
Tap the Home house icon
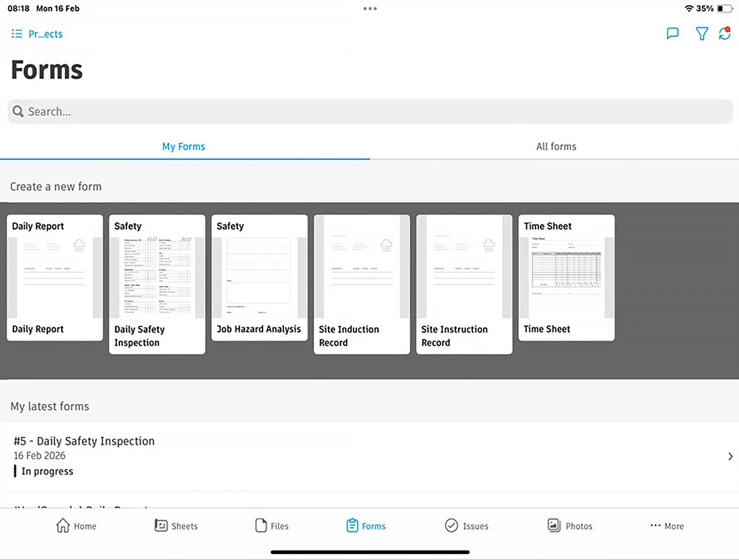tap(63, 525)
